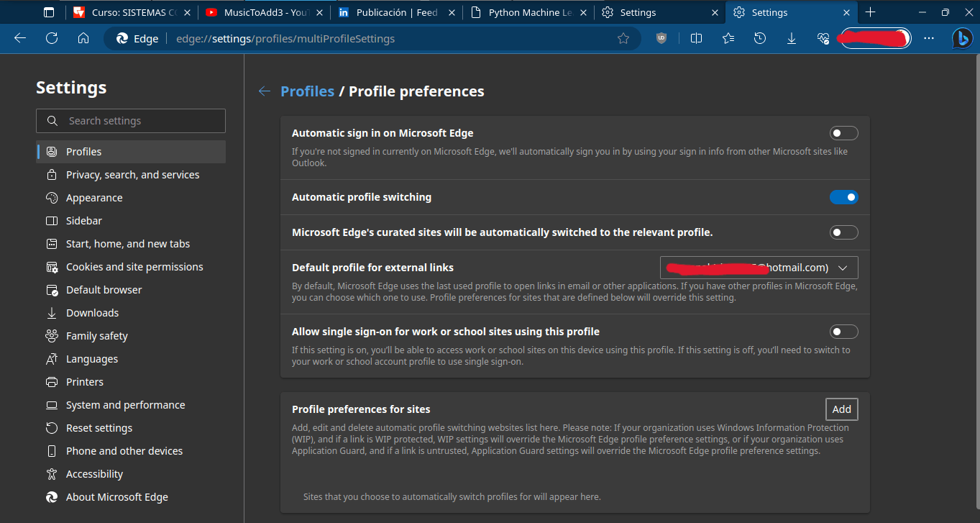Open Settings and more ellipsis menu
980x523 pixels.
tap(930, 39)
